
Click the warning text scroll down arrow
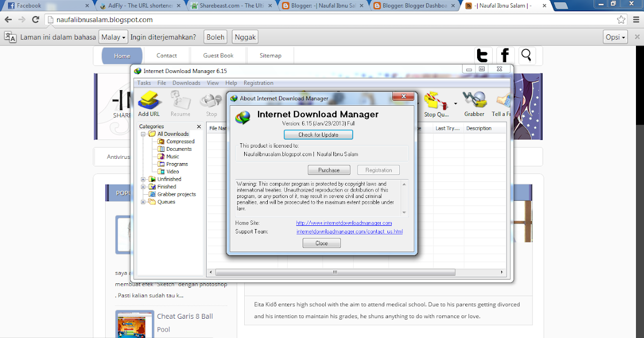click(405, 212)
